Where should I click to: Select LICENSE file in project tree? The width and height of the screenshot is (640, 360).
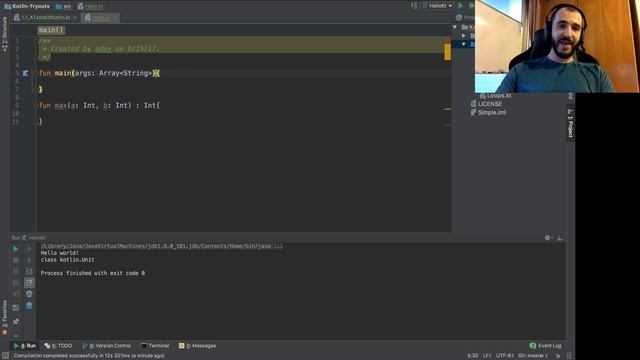(486, 104)
